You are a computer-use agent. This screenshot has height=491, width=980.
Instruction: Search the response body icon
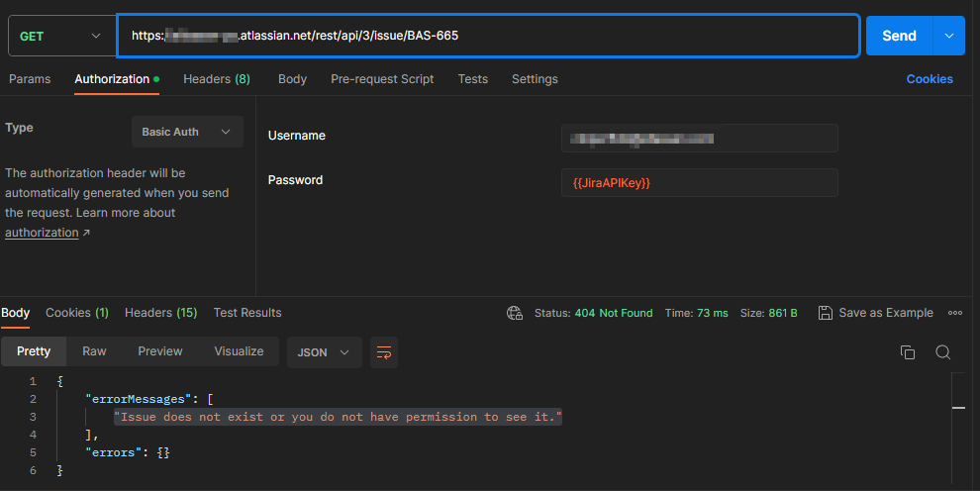[x=943, y=352]
